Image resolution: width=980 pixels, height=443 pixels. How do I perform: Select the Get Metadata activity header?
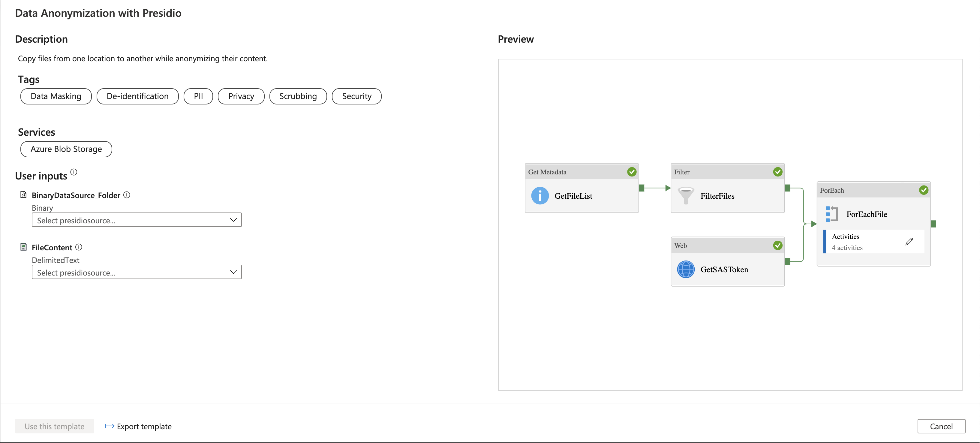pyautogui.click(x=582, y=172)
